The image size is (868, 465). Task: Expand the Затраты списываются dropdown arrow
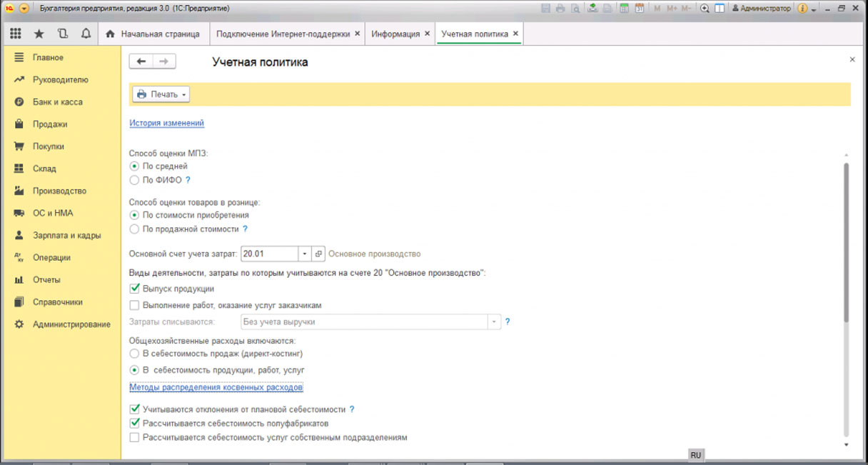[x=493, y=322]
